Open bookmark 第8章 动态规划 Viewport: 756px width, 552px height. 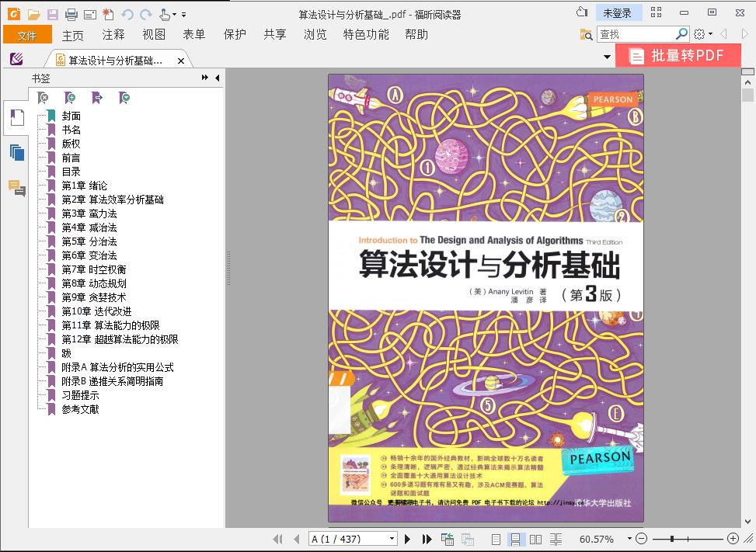coord(94,283)
